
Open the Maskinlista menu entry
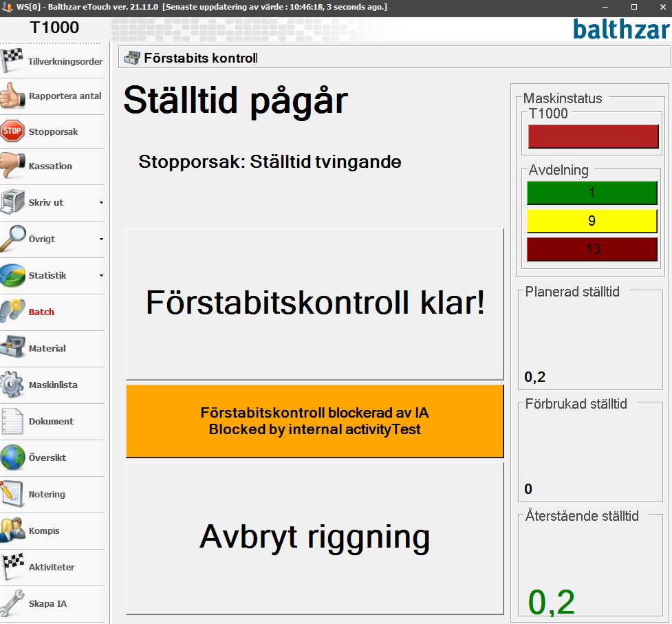coord(52,385)
